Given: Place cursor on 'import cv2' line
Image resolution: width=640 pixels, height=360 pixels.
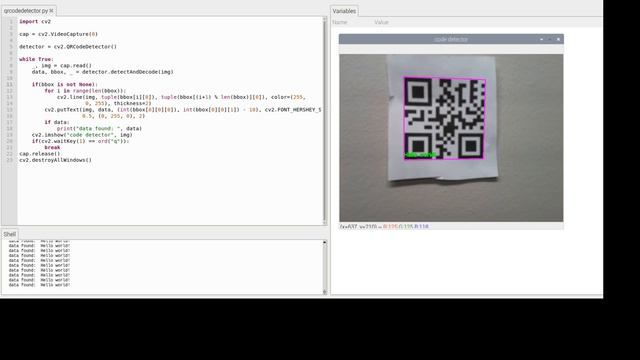Looking at the screenshot, I should (x=35, y=21).
